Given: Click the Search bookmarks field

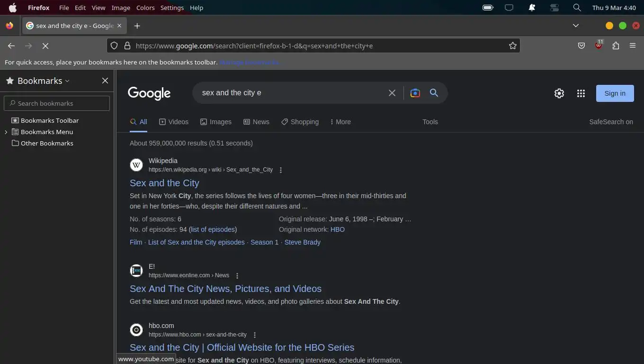Looking at the screenshot, I should [57, 103].
